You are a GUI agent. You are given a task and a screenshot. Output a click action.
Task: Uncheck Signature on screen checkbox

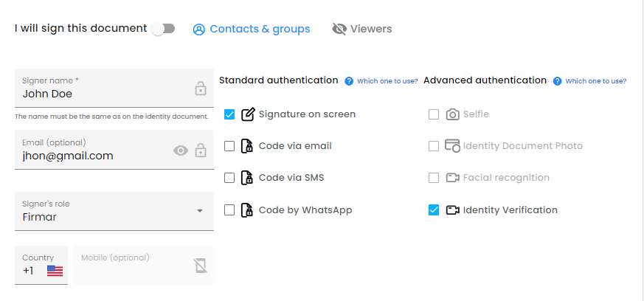click(x=229, y=114)
